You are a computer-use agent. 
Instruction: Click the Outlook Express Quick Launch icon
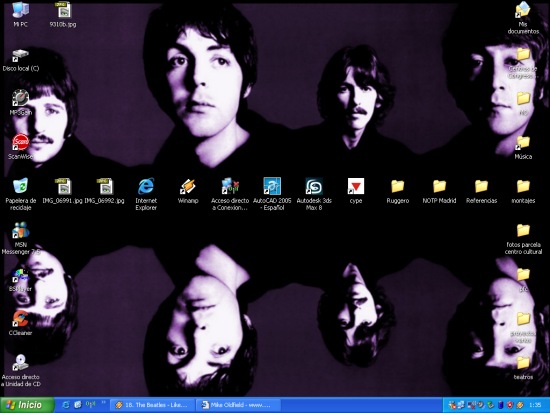point(78,405)
